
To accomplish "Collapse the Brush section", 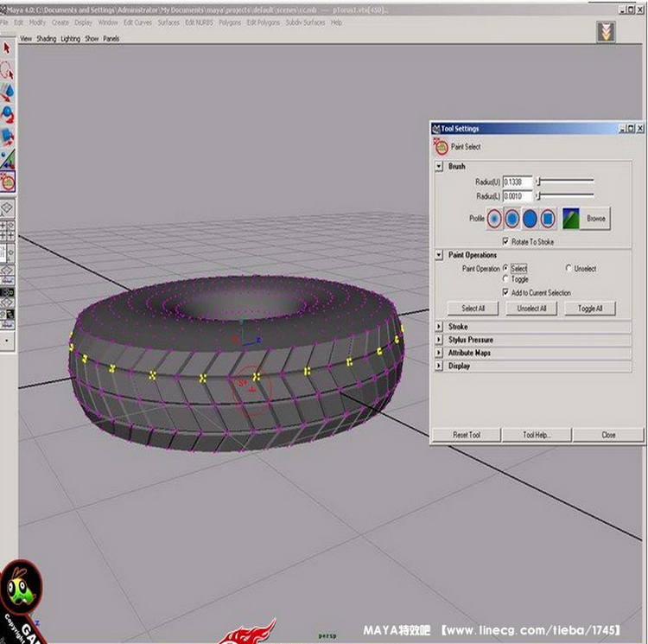I will pos(439,167).
